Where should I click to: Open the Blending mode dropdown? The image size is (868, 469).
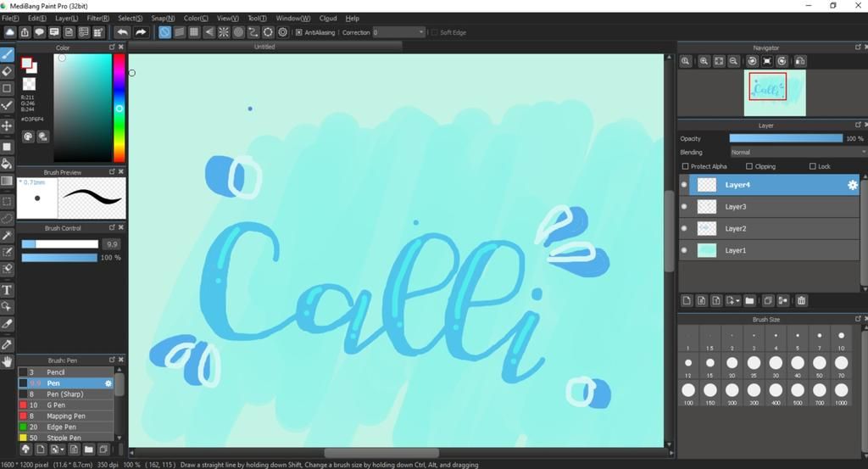click(798, 153)
